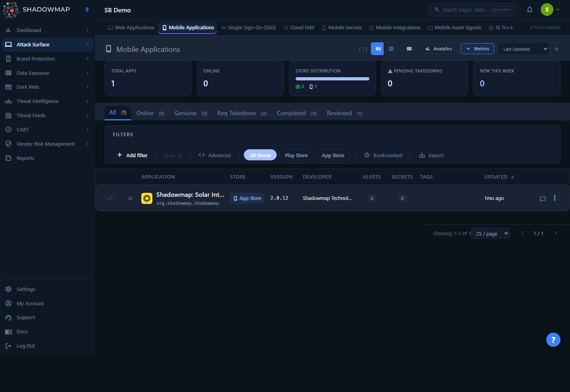Image resolution: width=570 pixels, height=392 pixels.
Task: Switch to Single Sign-On (SSO) tab
Action: point(249,28)
